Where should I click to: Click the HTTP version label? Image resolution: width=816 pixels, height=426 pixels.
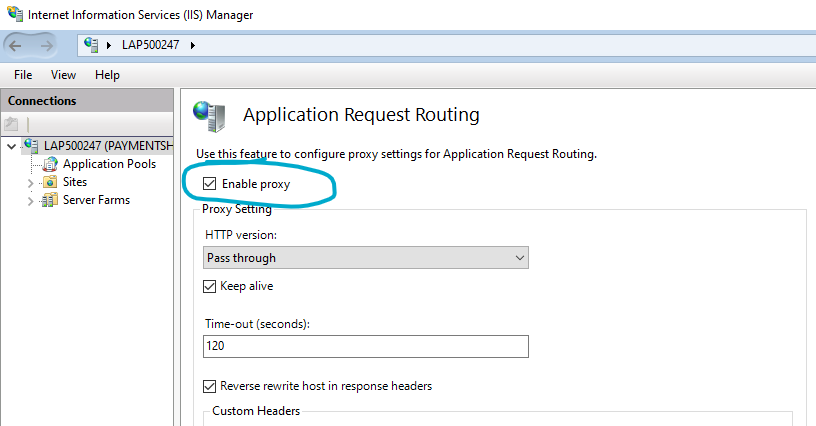point(241,235)
